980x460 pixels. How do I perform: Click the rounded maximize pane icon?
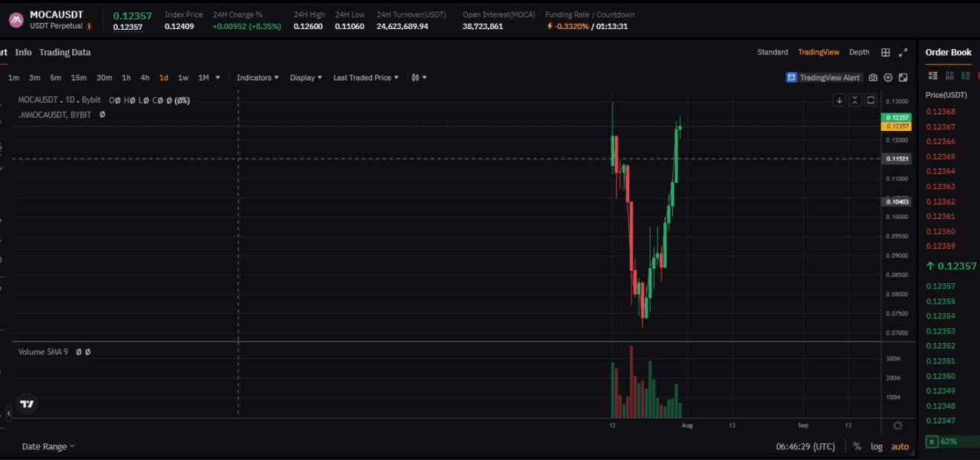871,100
